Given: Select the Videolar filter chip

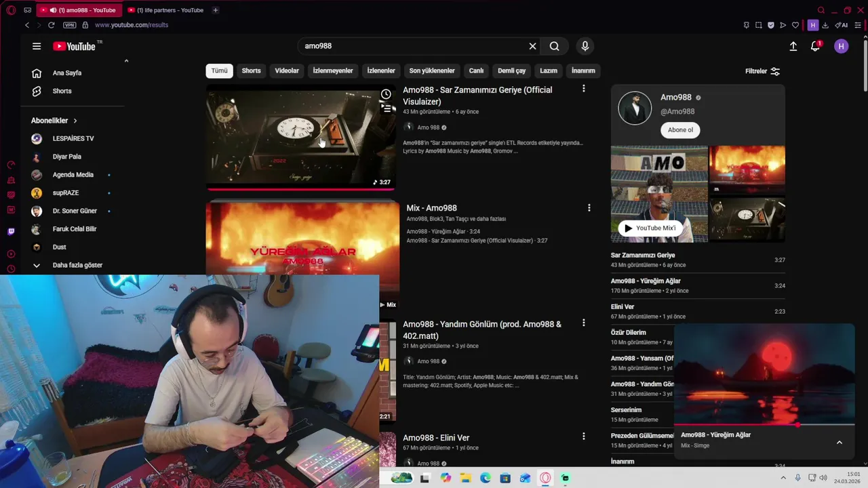Looking at the screenshot, I should click(287, 70).
